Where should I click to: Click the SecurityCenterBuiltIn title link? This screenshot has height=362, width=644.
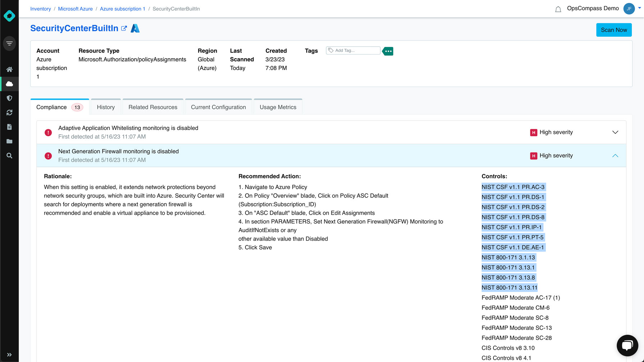point(74,28)
